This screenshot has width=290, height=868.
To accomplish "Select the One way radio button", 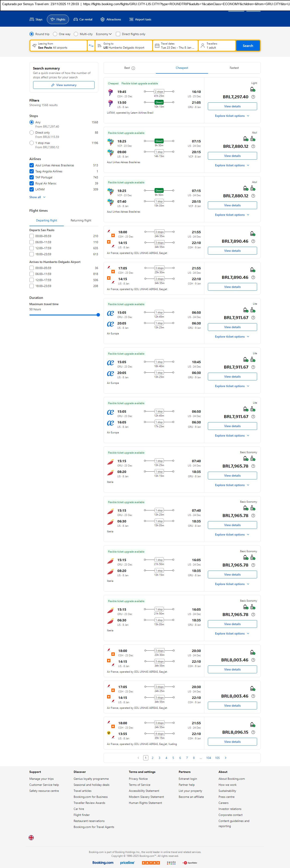I will pos(55,34).
